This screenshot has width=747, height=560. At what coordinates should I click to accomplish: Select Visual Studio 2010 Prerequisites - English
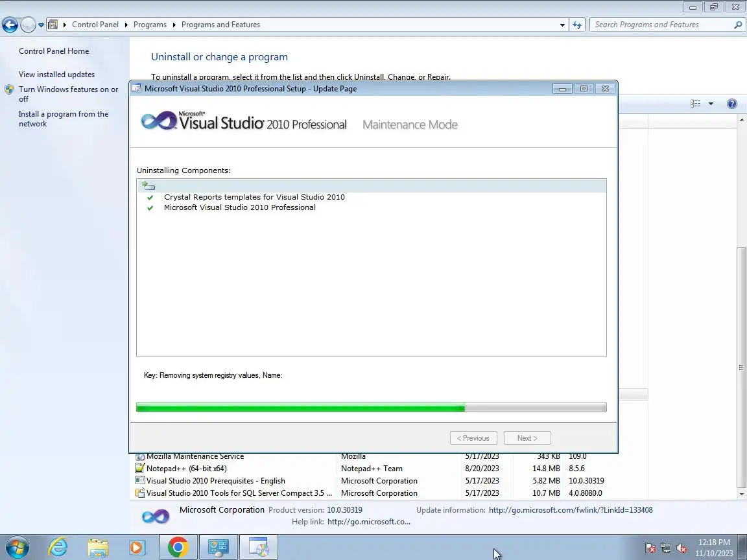(216, 481)
